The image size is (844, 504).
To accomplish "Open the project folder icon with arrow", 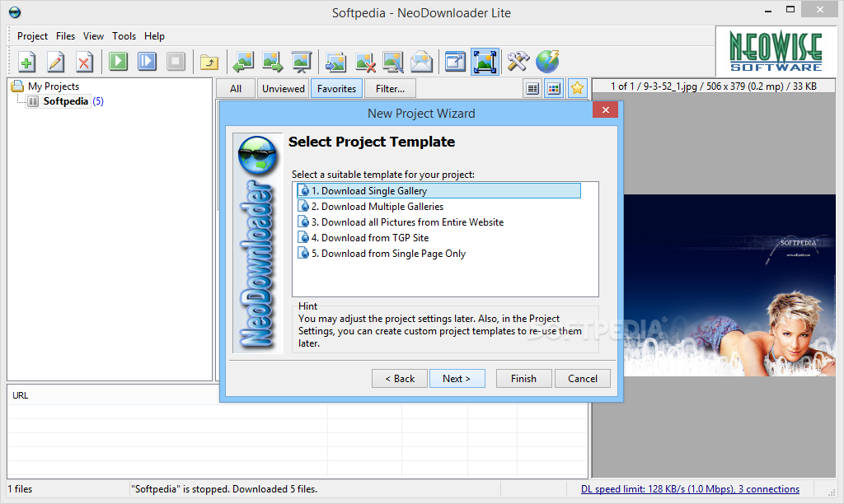I will point(209,62).
